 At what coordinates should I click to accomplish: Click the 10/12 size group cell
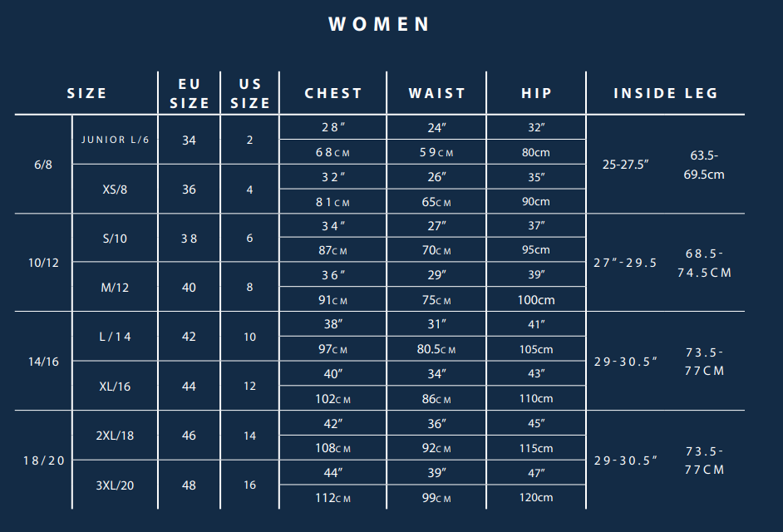(x=43, y=263)
